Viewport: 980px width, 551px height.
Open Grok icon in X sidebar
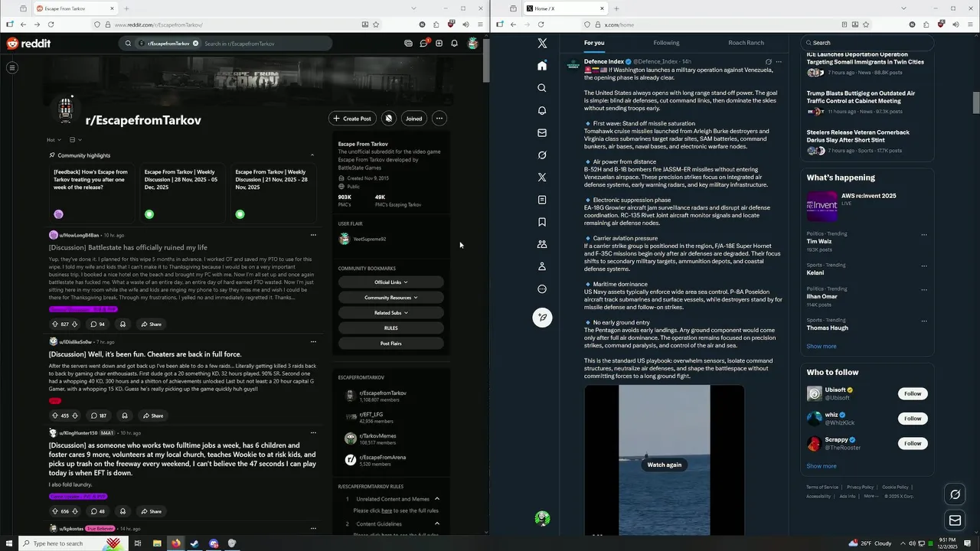pos(542,155)
